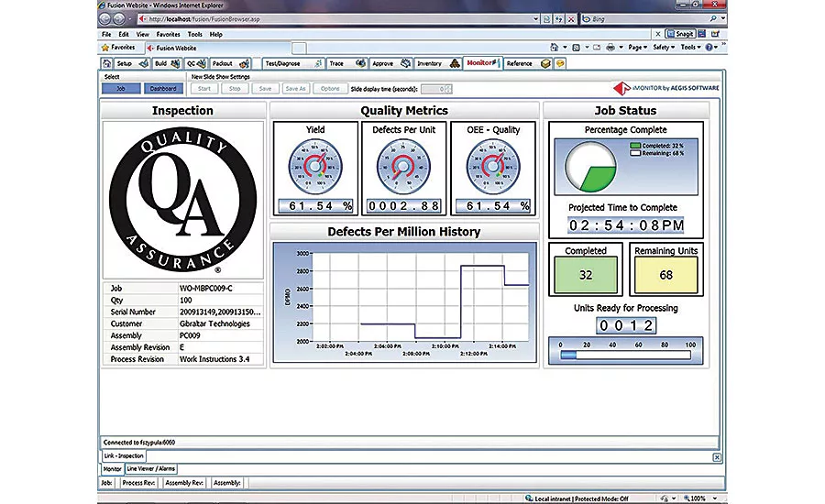Image resolution: width=825 pixels, height=504 pixels.
Task: Select the Monitor module tab
Action: click(482, 63)
